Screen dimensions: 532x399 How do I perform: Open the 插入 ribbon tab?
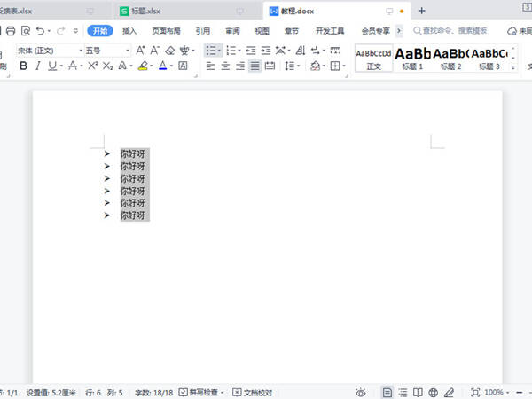point(129,31)
